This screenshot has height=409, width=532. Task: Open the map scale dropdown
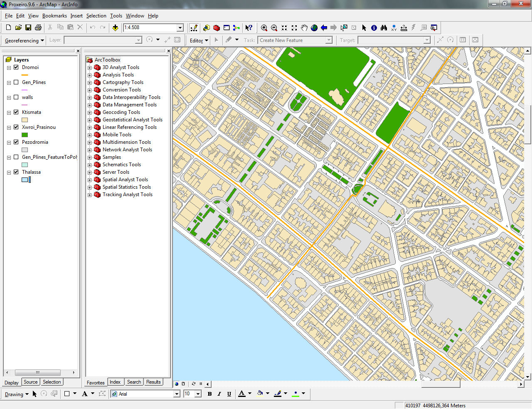coord(180,27)
